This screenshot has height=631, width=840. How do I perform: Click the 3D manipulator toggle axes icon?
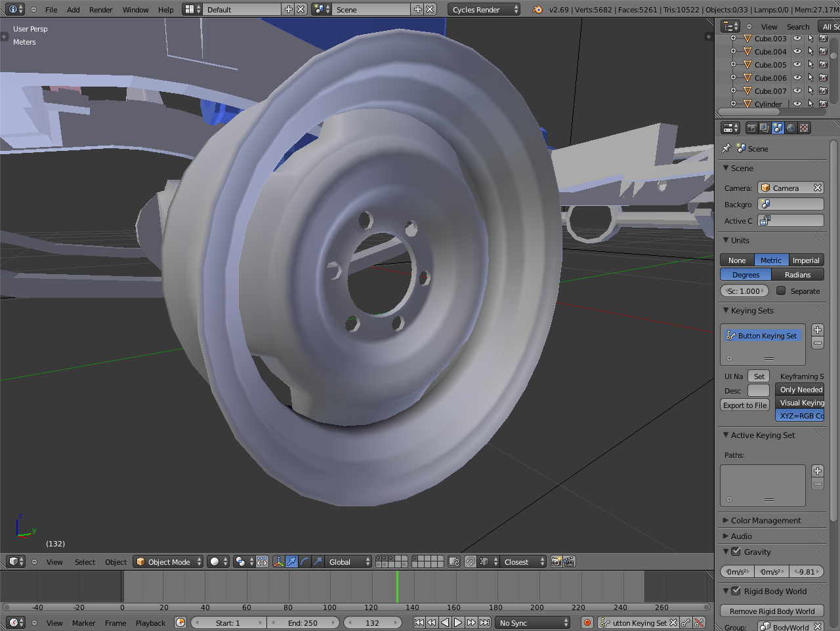[279, 561]
